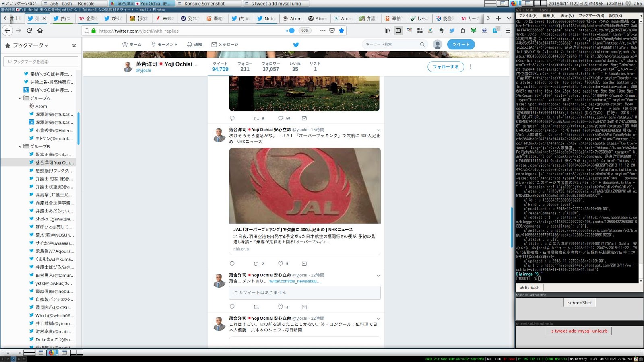Retweet the JAL overbooking tweet

[x=256, y=264]
